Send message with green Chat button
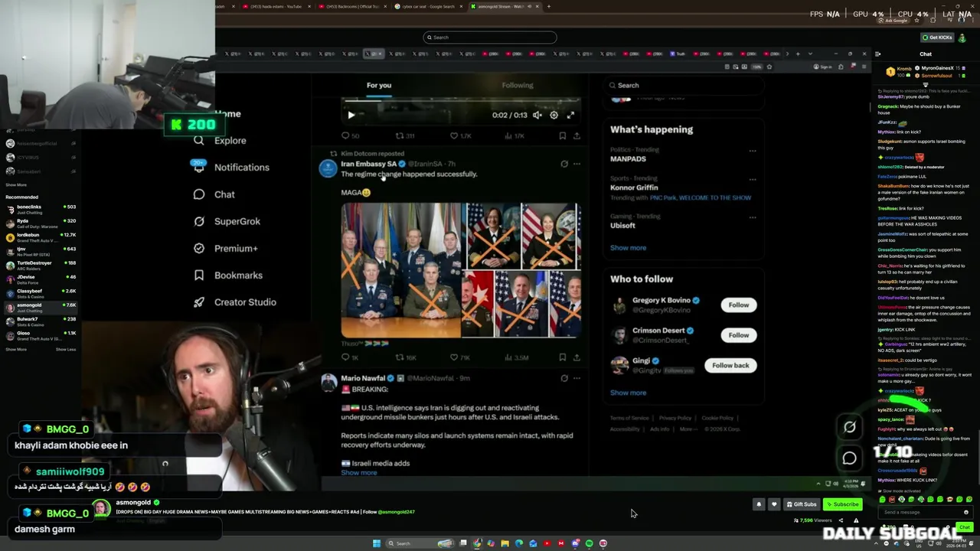This screenshot has height=551, width=980. pyautogui.click(x=964, y=527)
